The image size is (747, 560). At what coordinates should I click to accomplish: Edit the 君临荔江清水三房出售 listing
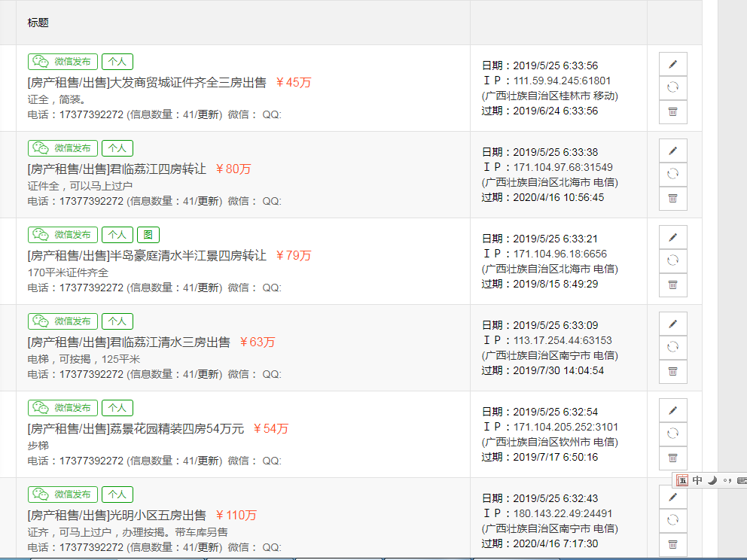pos(672,324)
